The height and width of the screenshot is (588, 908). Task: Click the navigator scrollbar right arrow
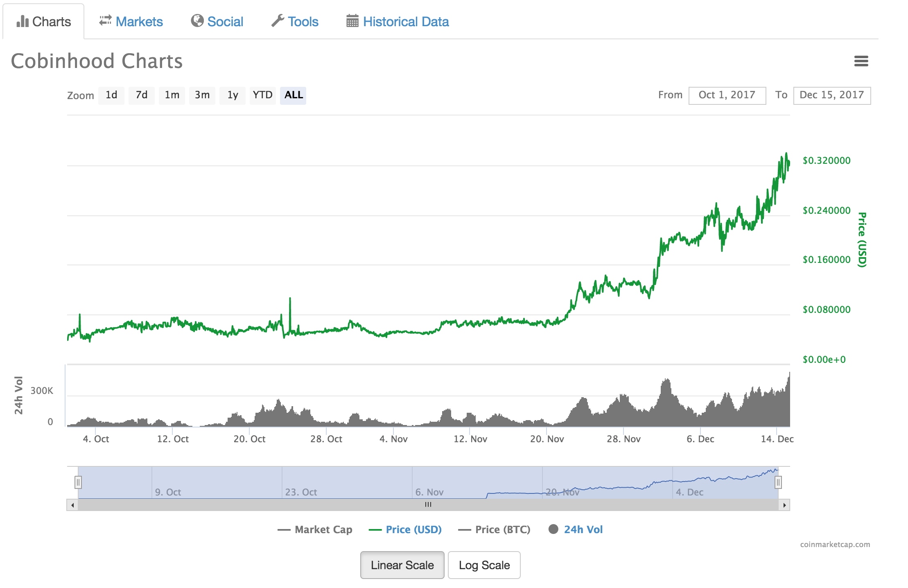click(x=784, y=505)
